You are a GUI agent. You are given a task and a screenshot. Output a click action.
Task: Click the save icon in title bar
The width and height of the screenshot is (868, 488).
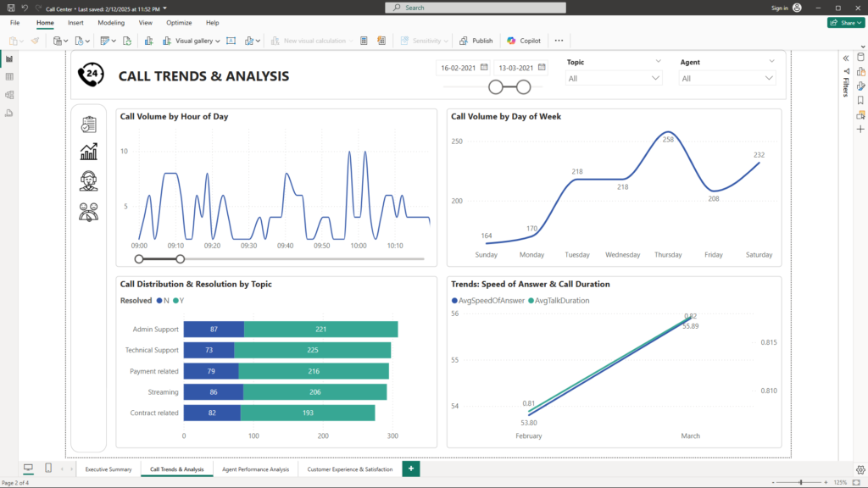tap(10, 8)
